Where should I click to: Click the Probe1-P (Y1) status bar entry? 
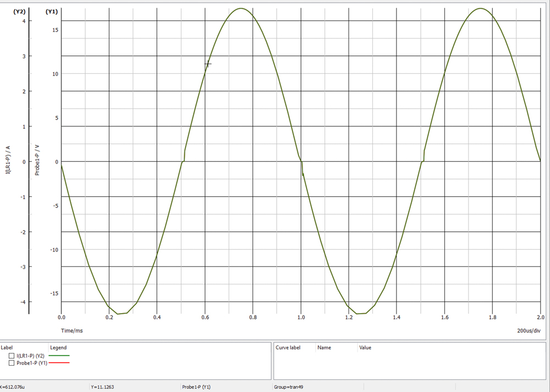[x=196, y=387]
